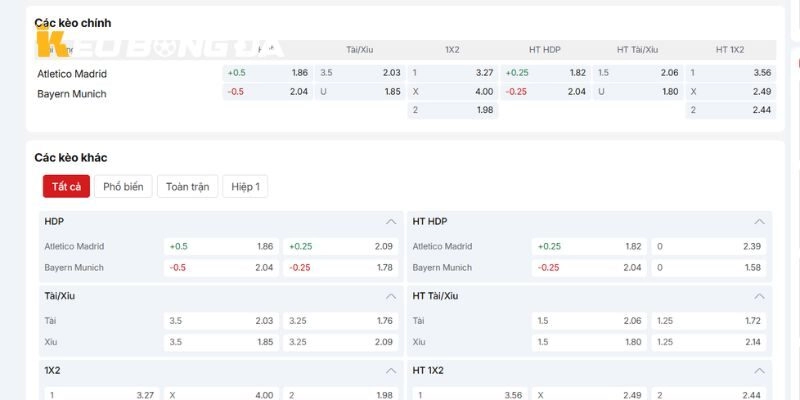800x400 pixels.
Task: Select HT 1X2 section option 2 at 2.44
Action: [x=709, y=394]
